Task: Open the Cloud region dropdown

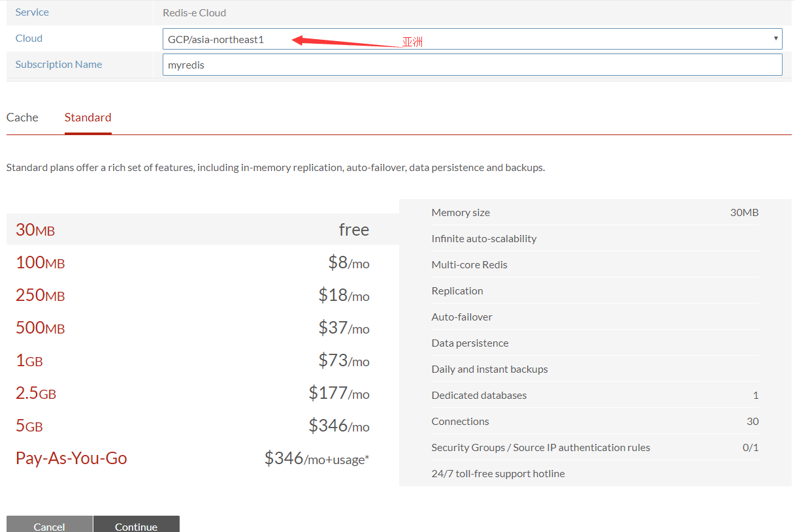Action: [472, 39]
